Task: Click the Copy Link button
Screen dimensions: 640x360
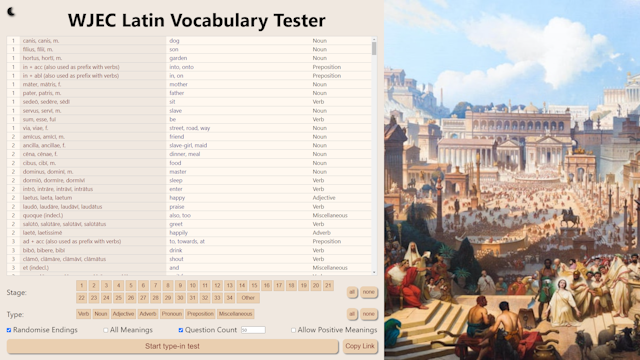Action: [360, 346]
